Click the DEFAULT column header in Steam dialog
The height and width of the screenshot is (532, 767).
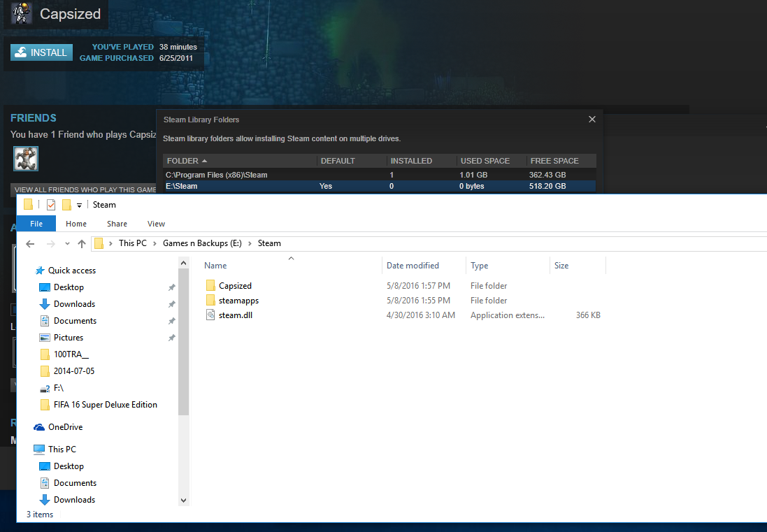[x=351, y=161]
